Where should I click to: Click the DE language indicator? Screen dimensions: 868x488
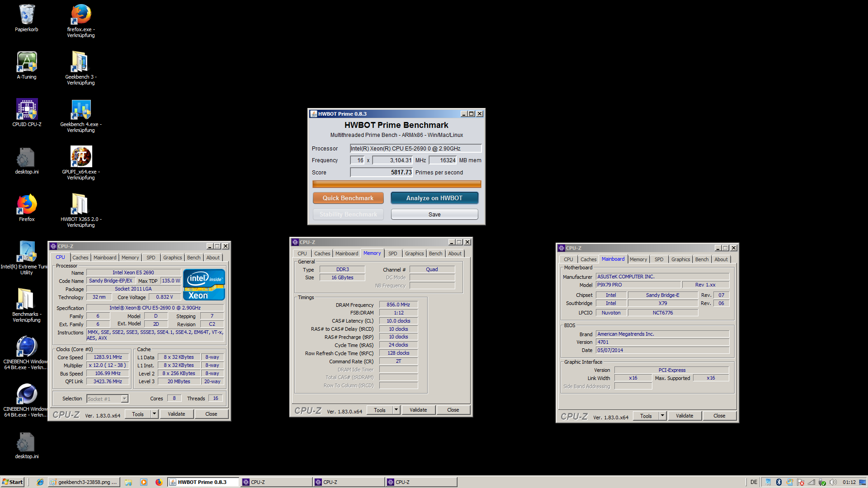(754, 482)
